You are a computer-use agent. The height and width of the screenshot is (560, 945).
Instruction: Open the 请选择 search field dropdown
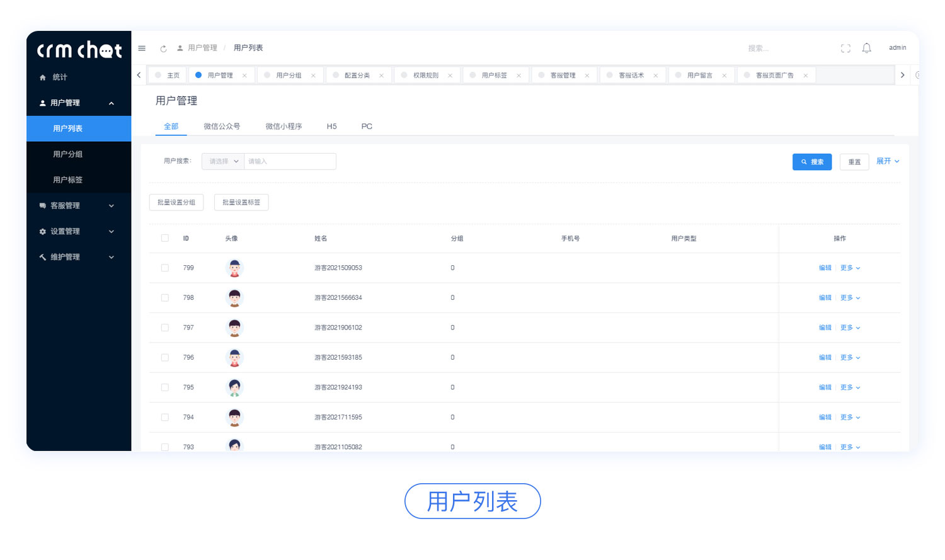pos(222,161)
